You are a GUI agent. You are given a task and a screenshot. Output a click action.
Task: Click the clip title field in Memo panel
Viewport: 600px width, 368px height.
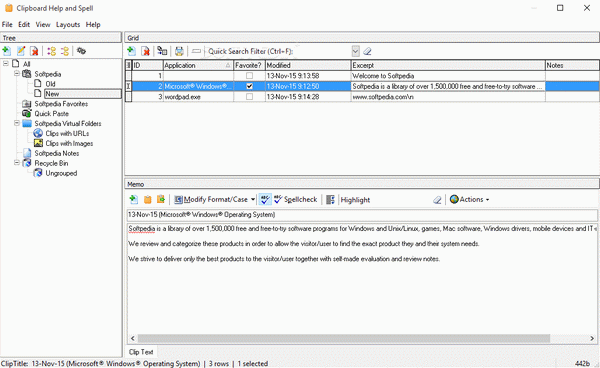[362, 215]
